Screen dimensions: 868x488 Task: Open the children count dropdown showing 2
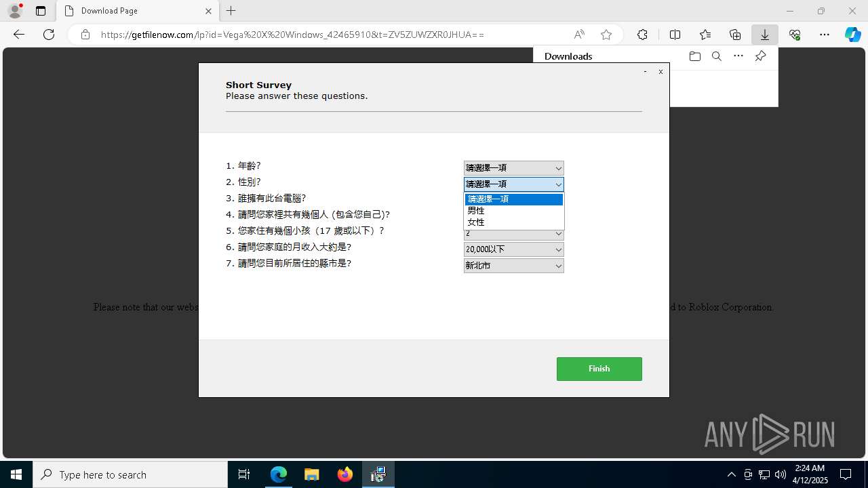point(513,234)
